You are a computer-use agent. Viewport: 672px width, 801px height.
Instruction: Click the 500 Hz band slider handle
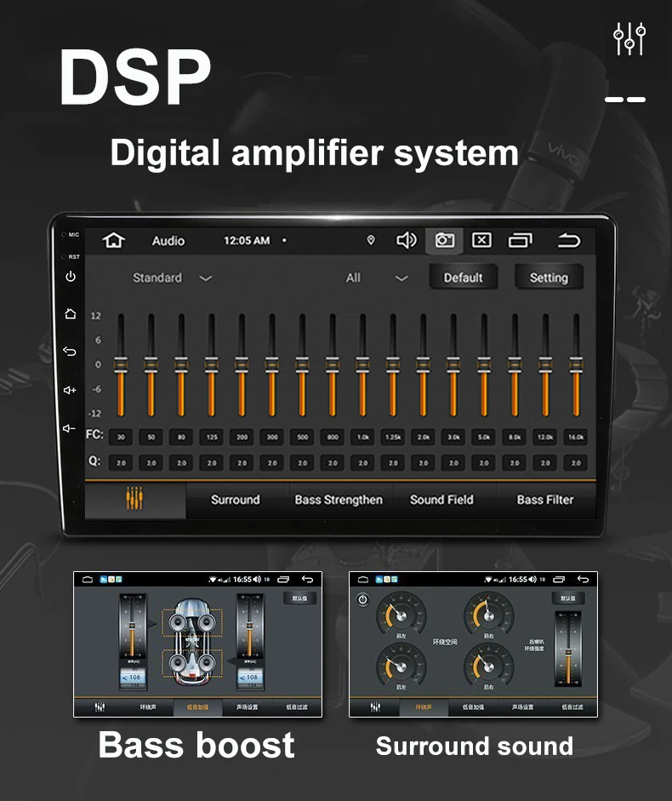coord(302,364)
